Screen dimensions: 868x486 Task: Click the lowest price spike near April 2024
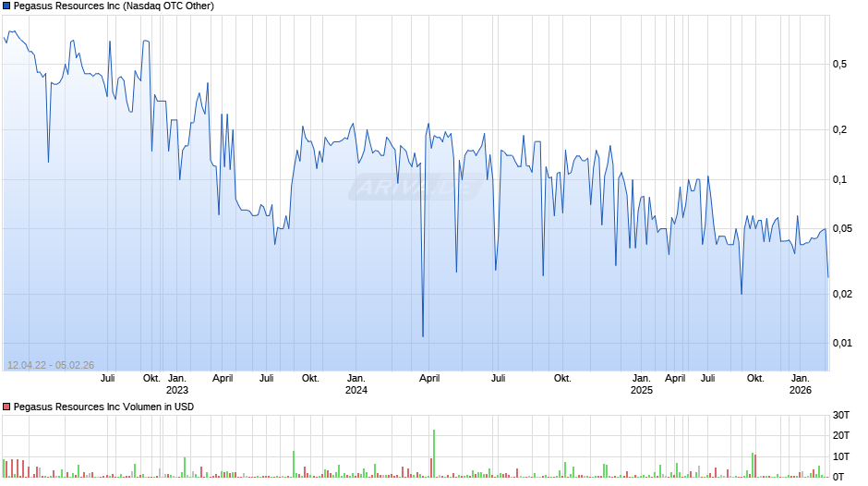pyautogui.click(x=423, y=335)
